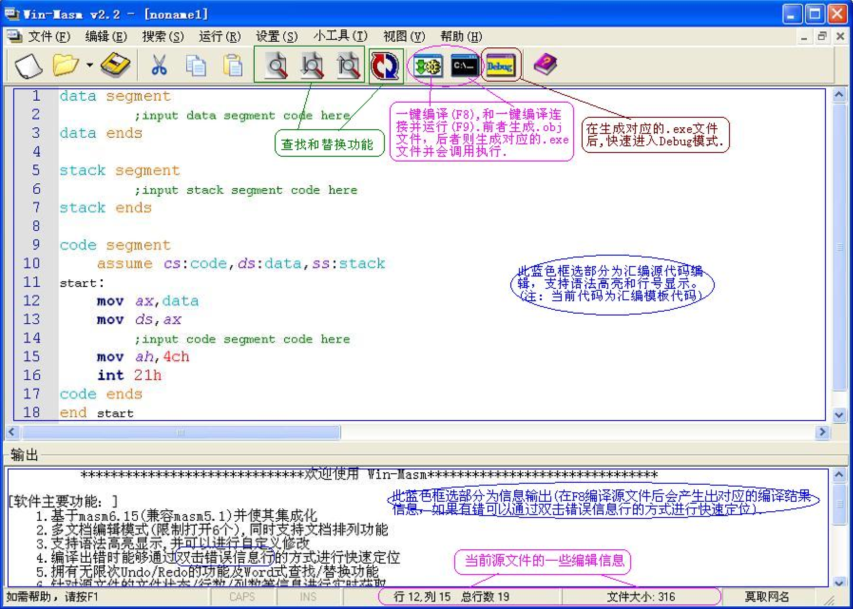Viewport: 853px width, 609px height.
Task: Click the third magnifier find icon
Action: pyautogui.click(x=348, y=65)
